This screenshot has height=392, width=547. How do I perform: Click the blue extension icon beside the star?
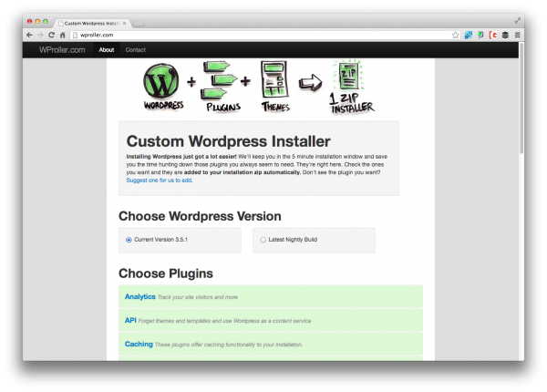click(x=469, y=35)
